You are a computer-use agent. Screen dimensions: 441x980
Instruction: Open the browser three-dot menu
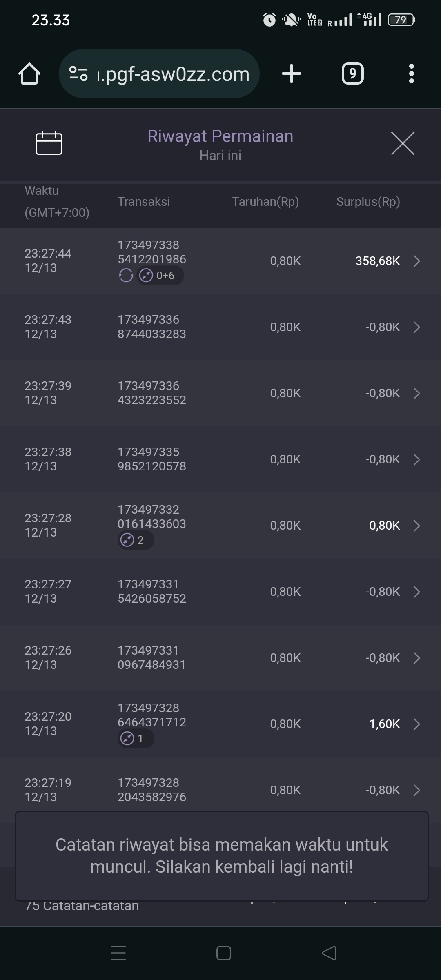411,74
